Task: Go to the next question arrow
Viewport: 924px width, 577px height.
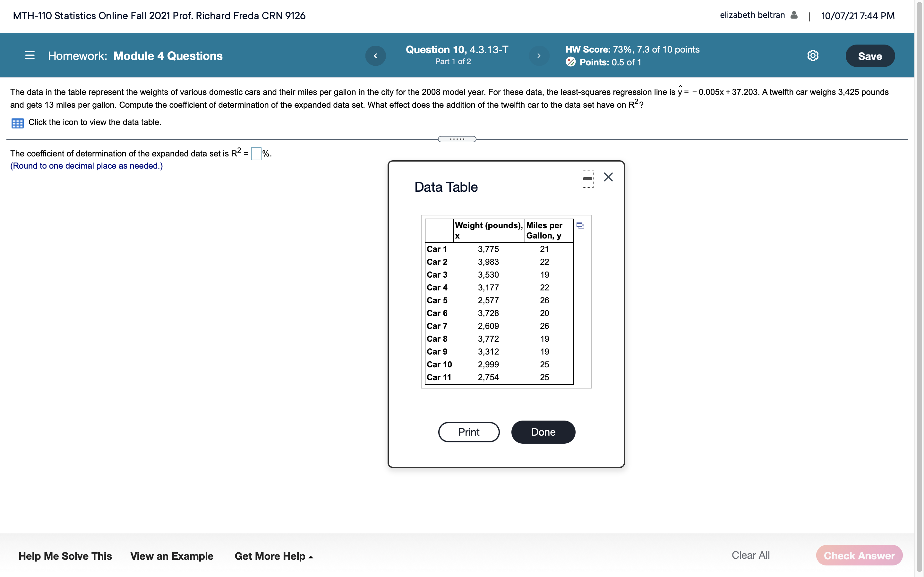Action: (x=539, y=56)
